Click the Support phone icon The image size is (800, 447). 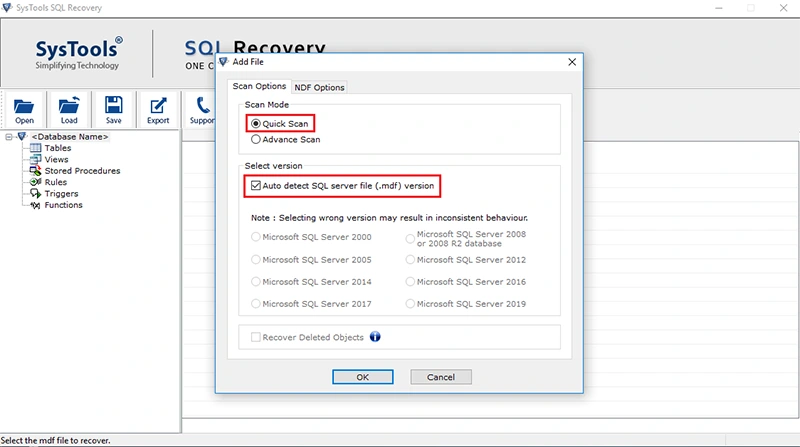point(203,105)
